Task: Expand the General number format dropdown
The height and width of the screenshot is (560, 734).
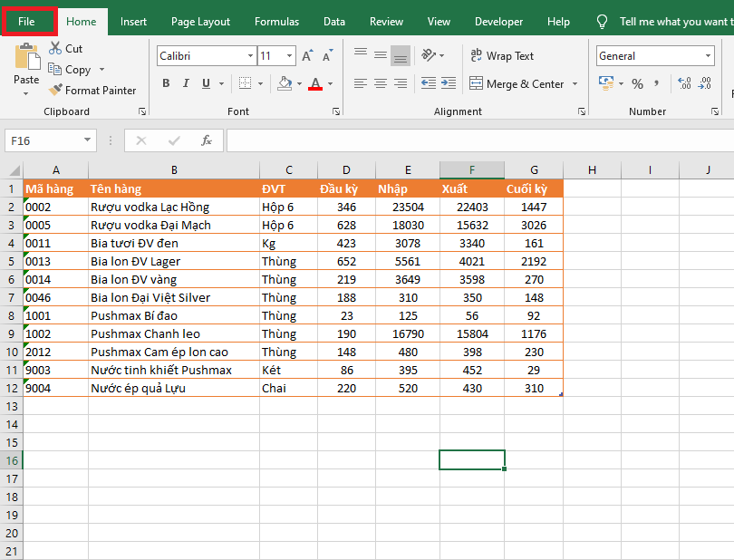Action: (x=708, y=56)
